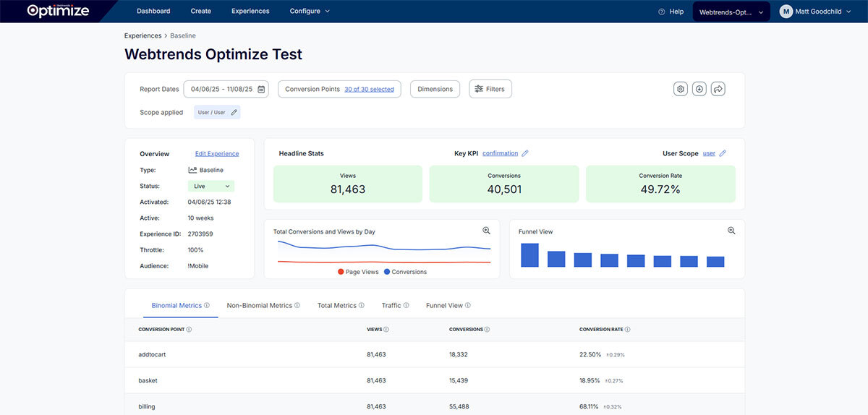Click the M user avatar
Screen dimensions: 868x415
coord(786,12)
